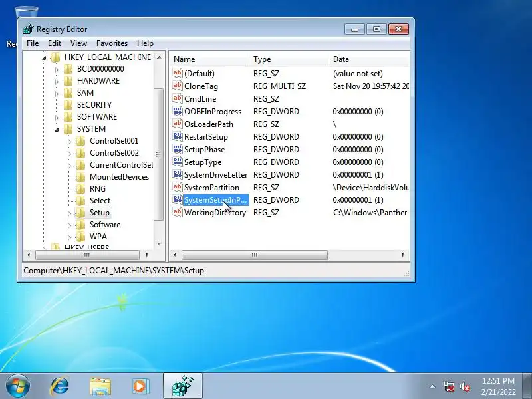Expand the CurrentControlSet key
532x399 pixels.
click(69, 165)
